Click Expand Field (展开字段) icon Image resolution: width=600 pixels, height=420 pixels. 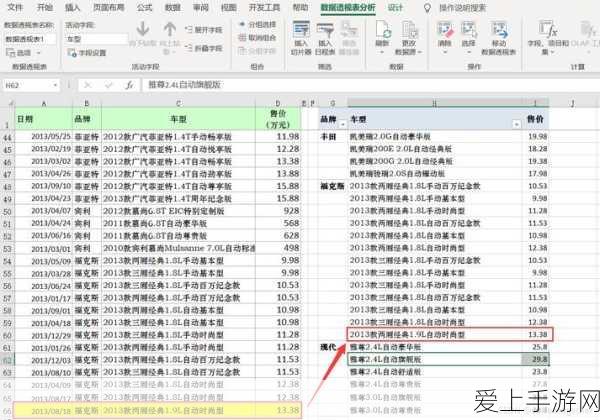[188, 29]
